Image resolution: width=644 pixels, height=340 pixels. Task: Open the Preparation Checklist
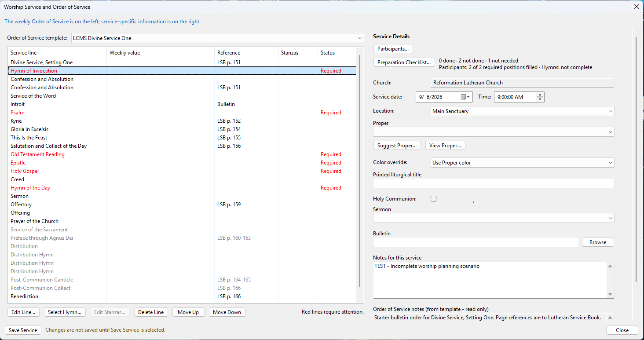coord(404,62)
